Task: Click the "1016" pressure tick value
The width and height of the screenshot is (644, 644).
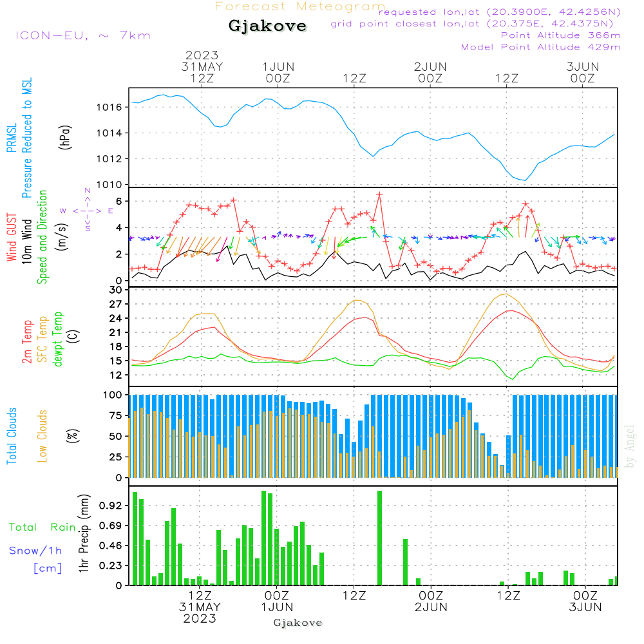Action: [109, 108]
